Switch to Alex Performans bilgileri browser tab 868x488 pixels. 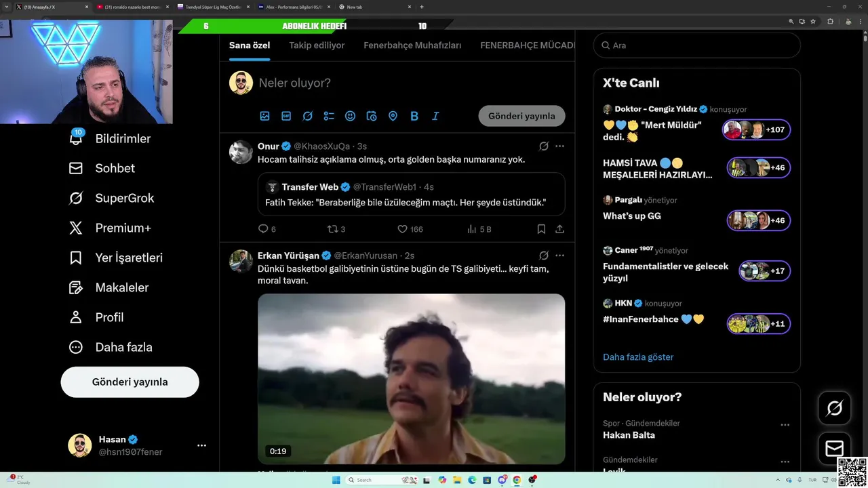pos(294,7)
